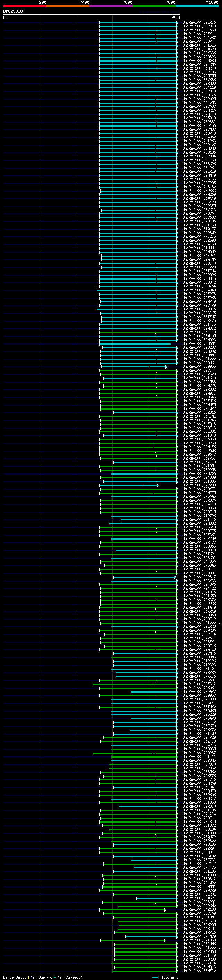Open hit UniRef100_C9WSP9
The width and height of the screenshot is (222, 980).
(199, 49)
